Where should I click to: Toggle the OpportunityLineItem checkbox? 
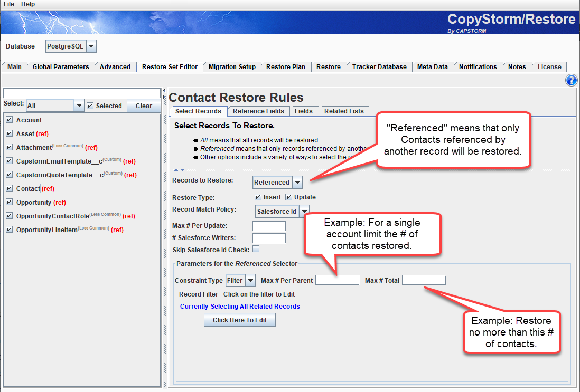click(10, 229)
